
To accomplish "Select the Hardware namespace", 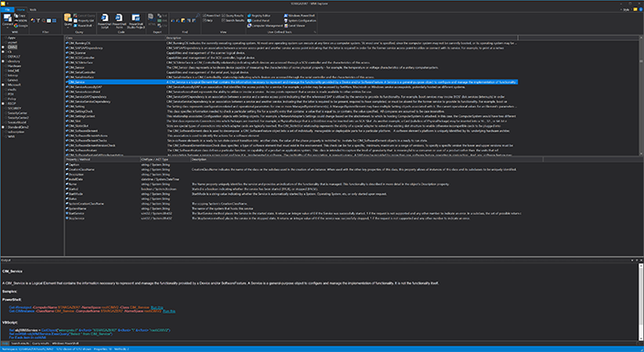I will [x=14, y=66].
